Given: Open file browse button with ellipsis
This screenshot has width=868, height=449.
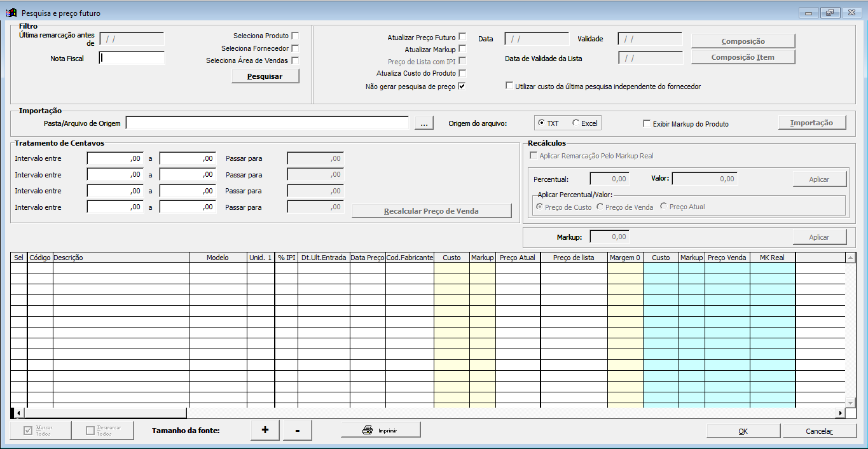Looking at the screenshot, I should tap(424, 123).
